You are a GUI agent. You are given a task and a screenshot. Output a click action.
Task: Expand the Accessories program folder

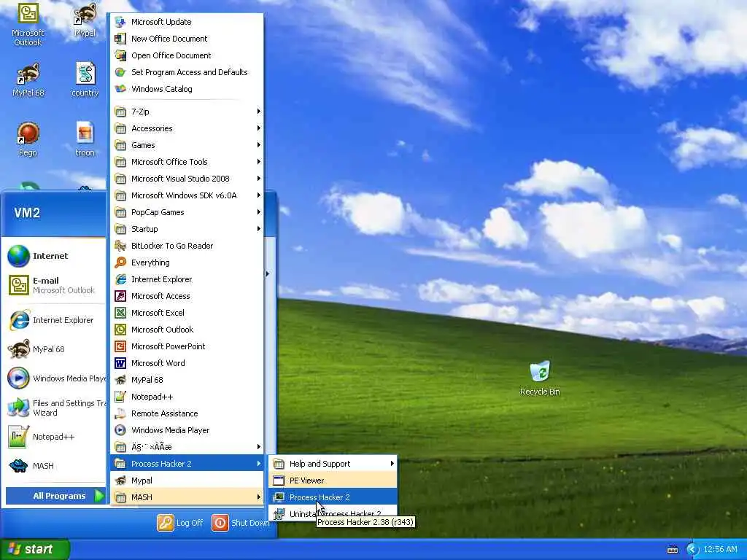pos(187,128)
